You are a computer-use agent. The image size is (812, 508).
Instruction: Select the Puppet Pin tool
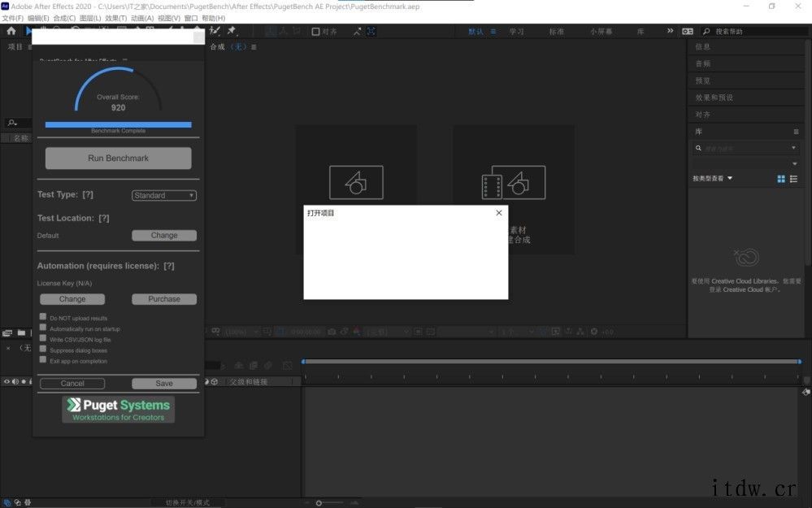(232, 31)
